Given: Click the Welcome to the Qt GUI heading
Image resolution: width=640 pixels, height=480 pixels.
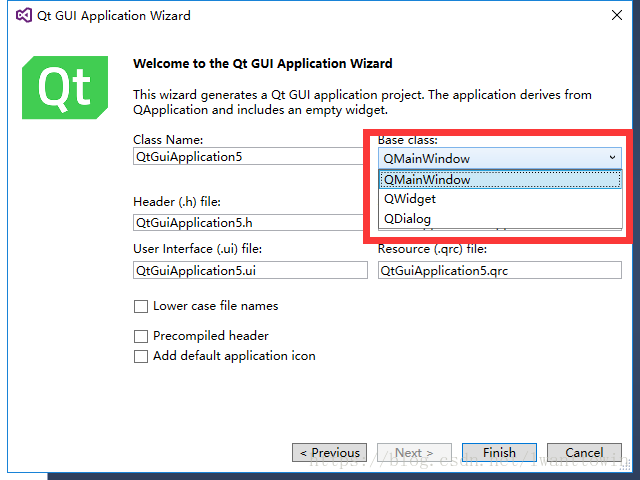Looking at the screenshot, I should [262, 64].
